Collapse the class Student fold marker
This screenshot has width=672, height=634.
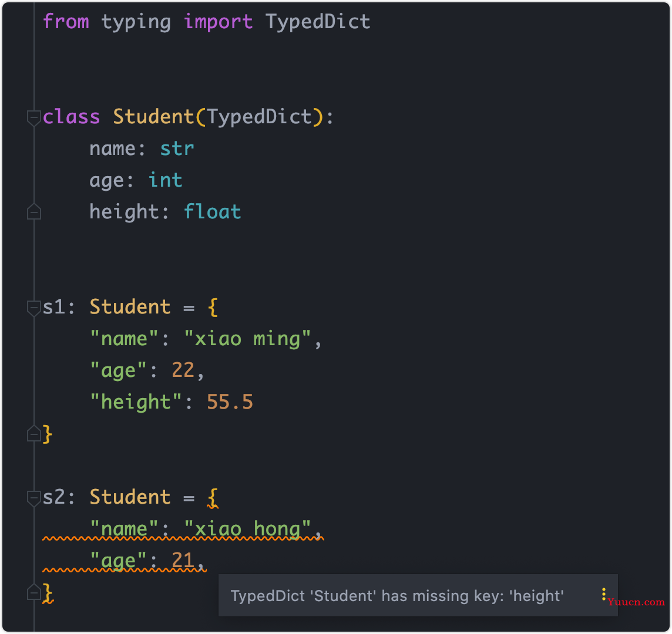tap(34, 118)
